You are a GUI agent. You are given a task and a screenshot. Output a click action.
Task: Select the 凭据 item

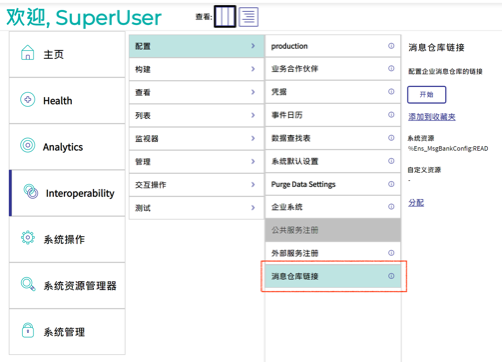click(333, 92)
